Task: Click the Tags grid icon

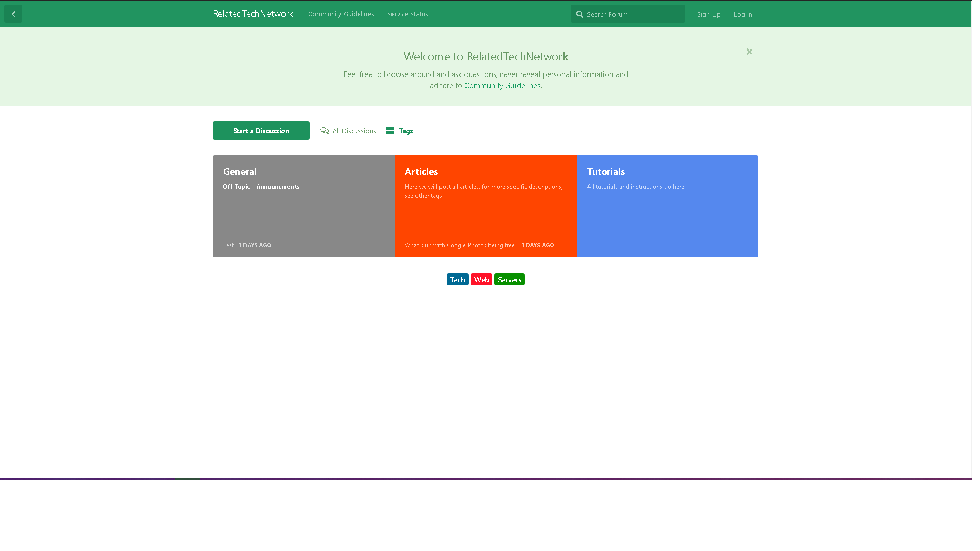Action: pyautogui.click(x=390, y=131)
